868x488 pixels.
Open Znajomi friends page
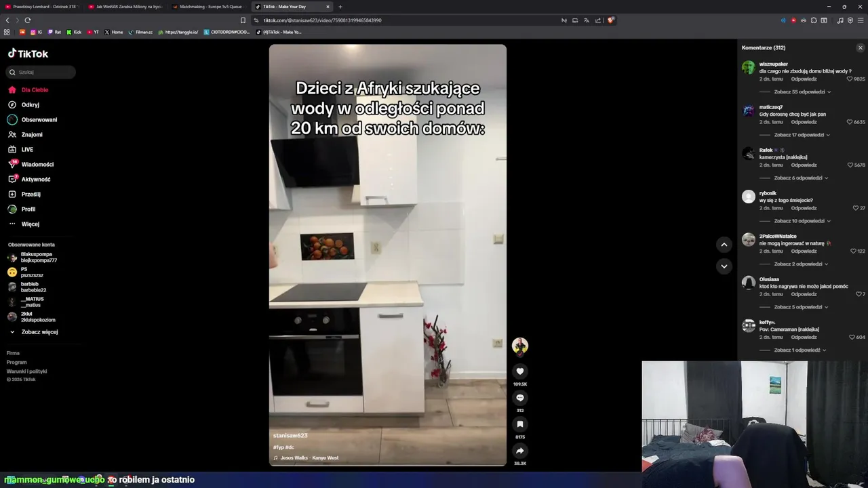click(x=25, y=135)
